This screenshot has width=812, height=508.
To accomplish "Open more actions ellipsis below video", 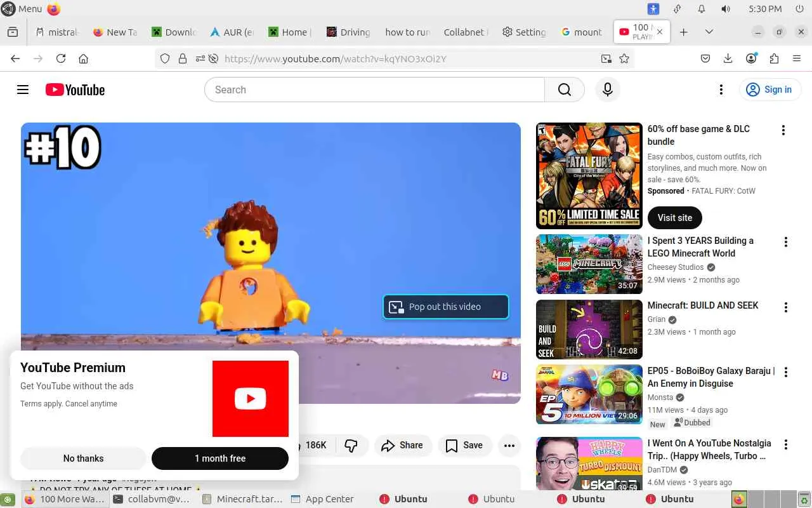I will pos(509,445).
